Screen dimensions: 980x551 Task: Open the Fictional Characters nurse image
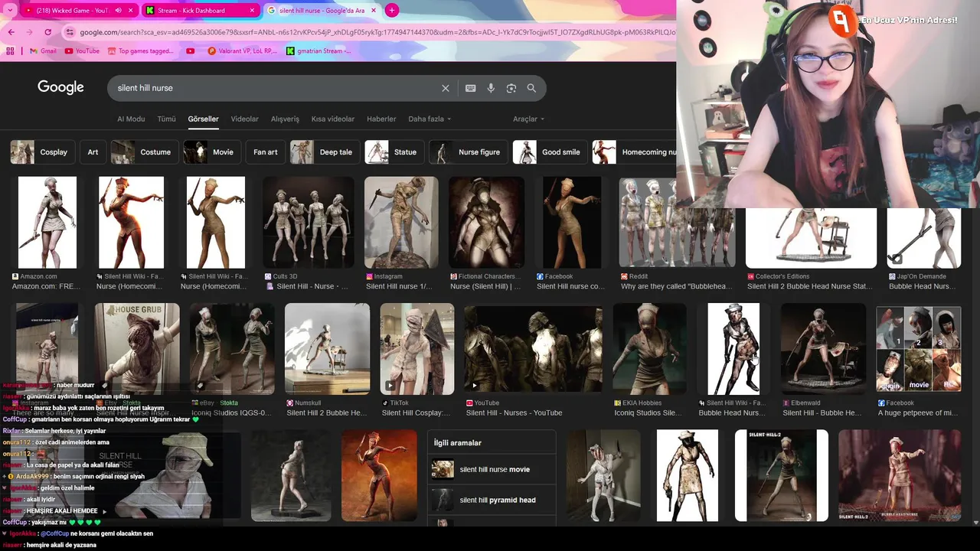pyautogui.click(x=487, y=222)
